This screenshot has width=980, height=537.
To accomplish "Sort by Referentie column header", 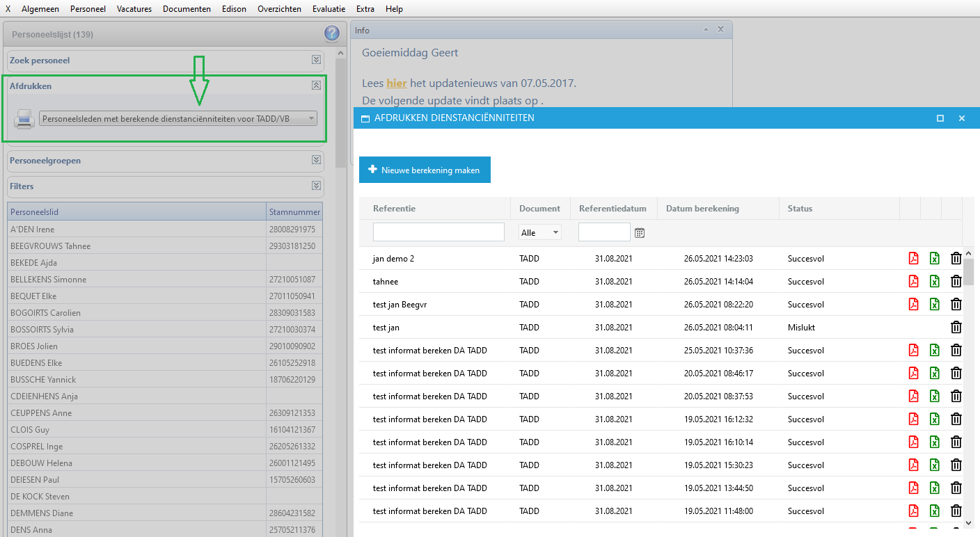I will [x=395, y=209].
